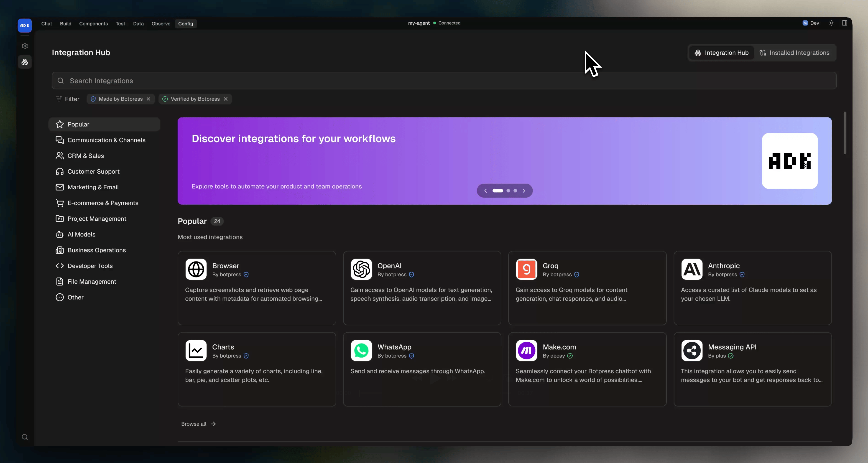The width and height of the screenshot is (868, 463).
Task: Open the Installed Integrations view
Action: pos(794,53)
